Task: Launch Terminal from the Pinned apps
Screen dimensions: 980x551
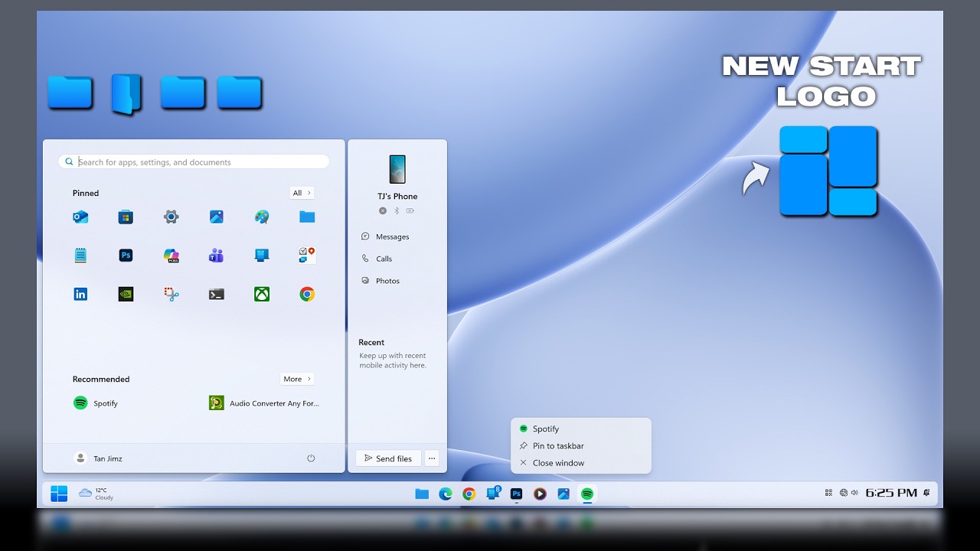Action: click(x=216, y=294)
